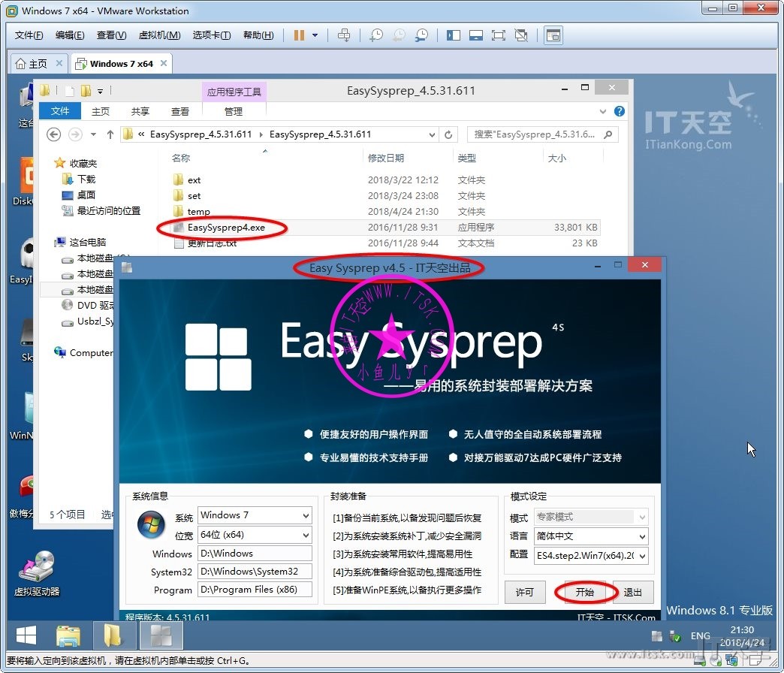Click the enter full screen mode icon
784x673 pixels.
(499, 35)
